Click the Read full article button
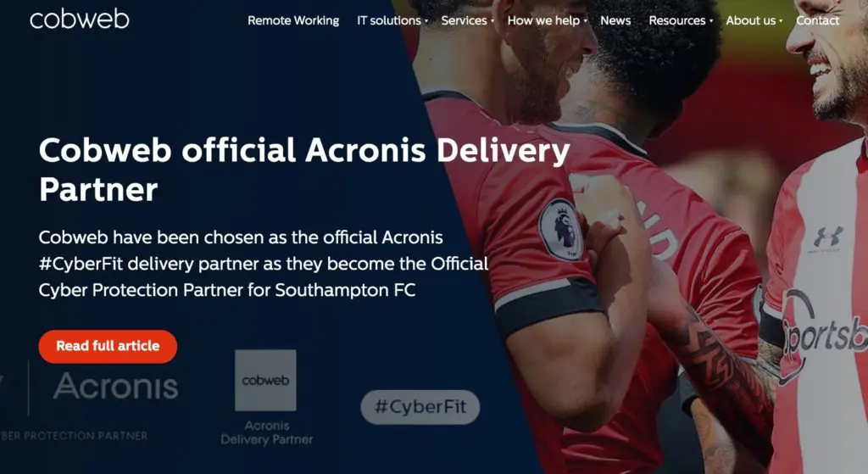 pyautogui.click(x=108, y=347)
